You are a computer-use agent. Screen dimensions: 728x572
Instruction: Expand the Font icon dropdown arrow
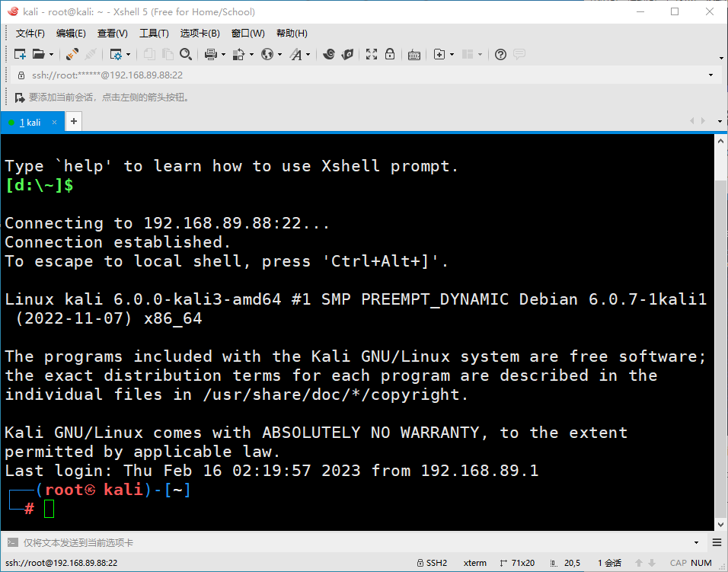pyautogui.click(x=308, y=55)
